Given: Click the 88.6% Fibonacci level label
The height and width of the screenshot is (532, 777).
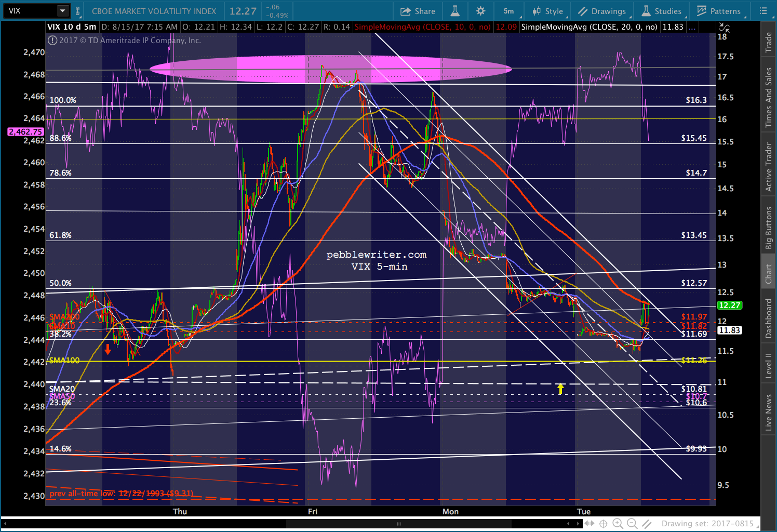Looking at the screenshot, I should (60, 138).
